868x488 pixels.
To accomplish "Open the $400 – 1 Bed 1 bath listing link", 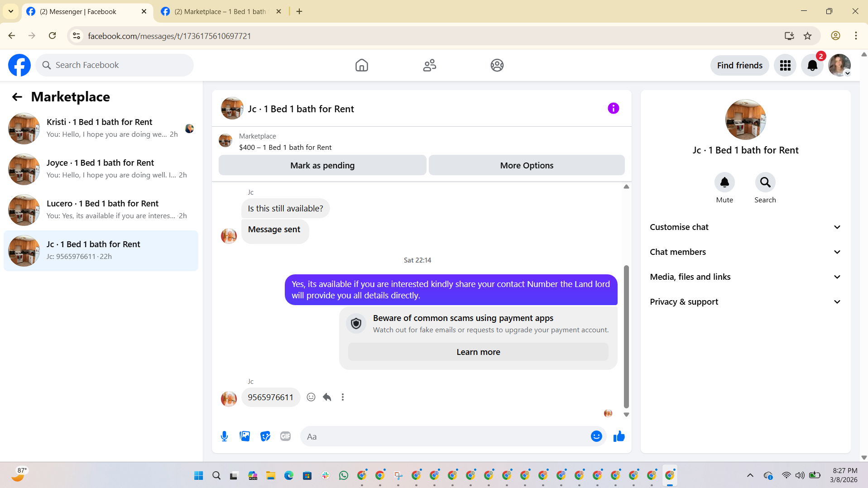I will tap(285, 147).
